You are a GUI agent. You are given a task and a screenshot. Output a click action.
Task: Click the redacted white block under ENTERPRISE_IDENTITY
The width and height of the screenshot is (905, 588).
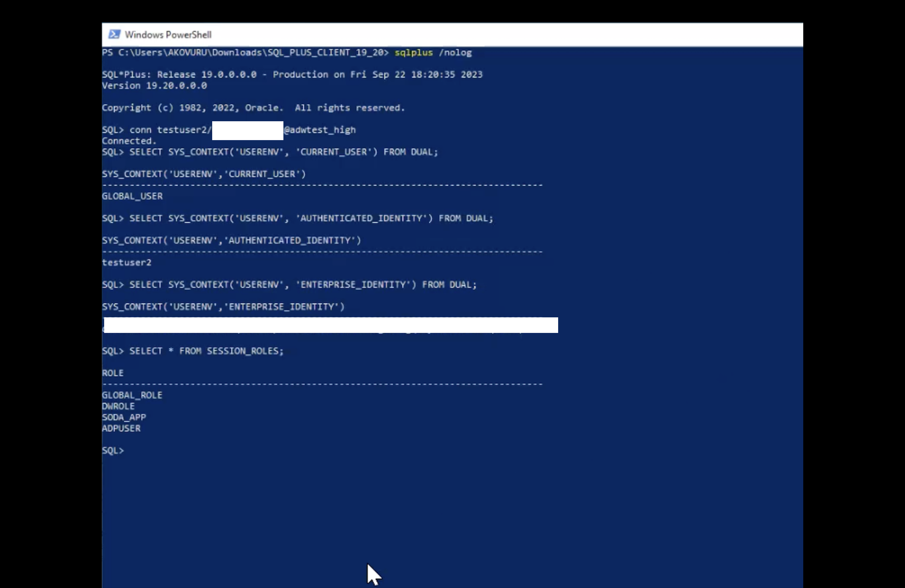pos(330,325)
